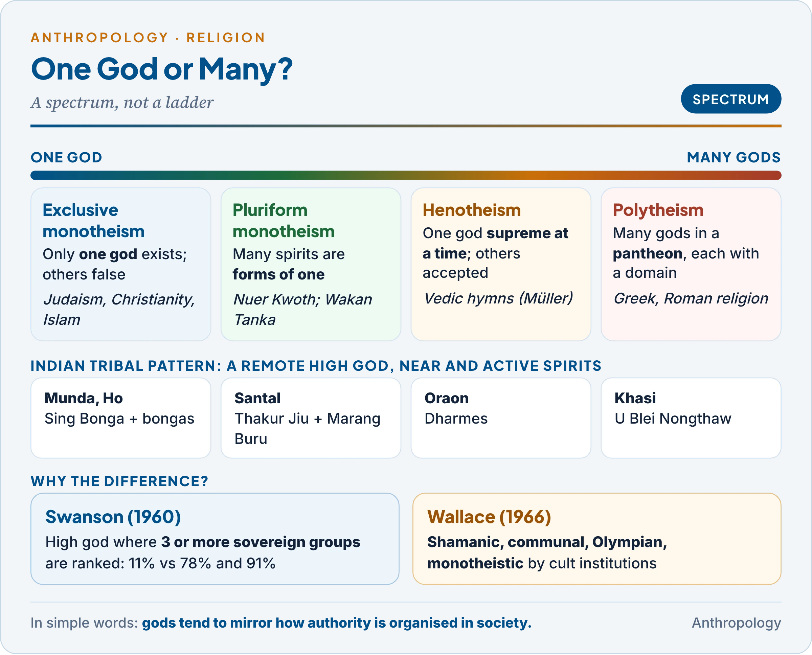Screen dimensions: 812x655
Task: Click 'Shamanic, communal, Olympian,' bold text
Action: 547,542
